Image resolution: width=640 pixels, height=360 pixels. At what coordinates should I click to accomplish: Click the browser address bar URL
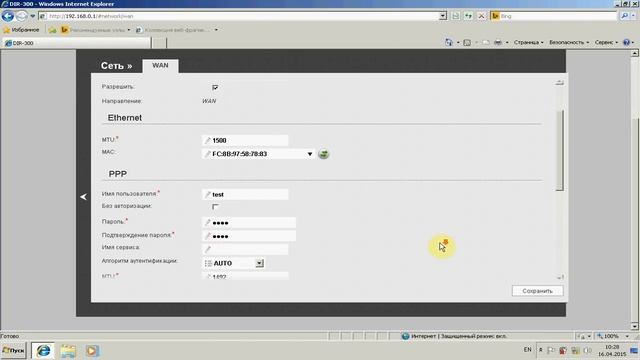click(239, 16)
